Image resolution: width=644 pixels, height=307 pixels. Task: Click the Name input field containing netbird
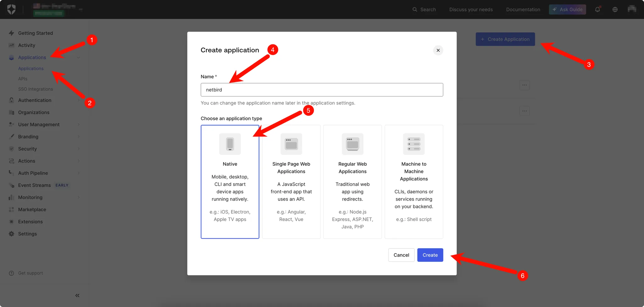pos(322,90)
